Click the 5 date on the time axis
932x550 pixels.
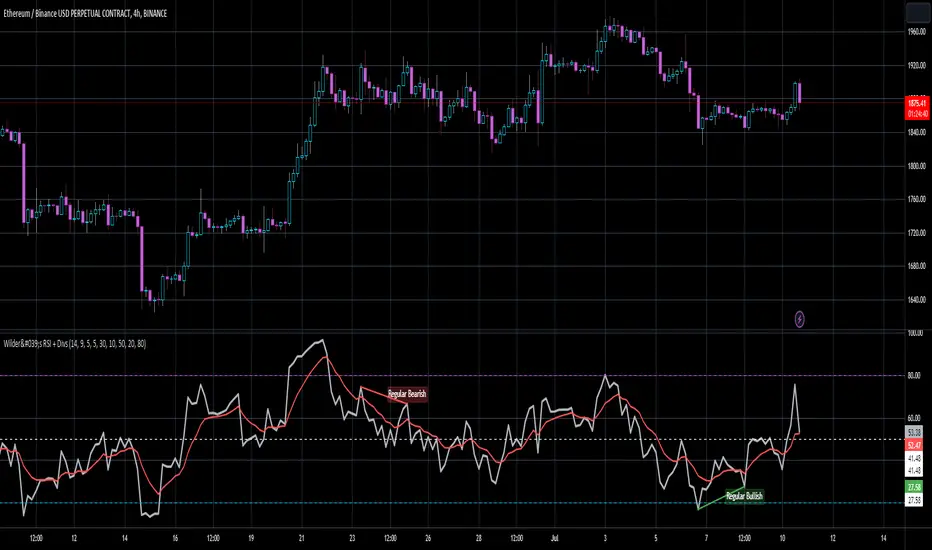(x=656, y=538)
